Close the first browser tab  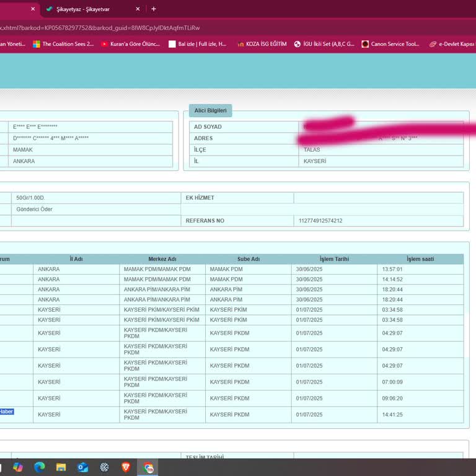33,9
